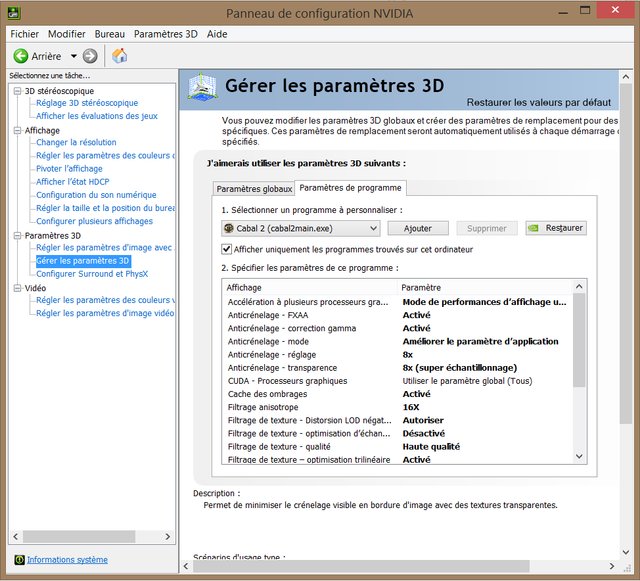Open Pivoter l'affichage
640x581 pixels.
pos(69,169)
